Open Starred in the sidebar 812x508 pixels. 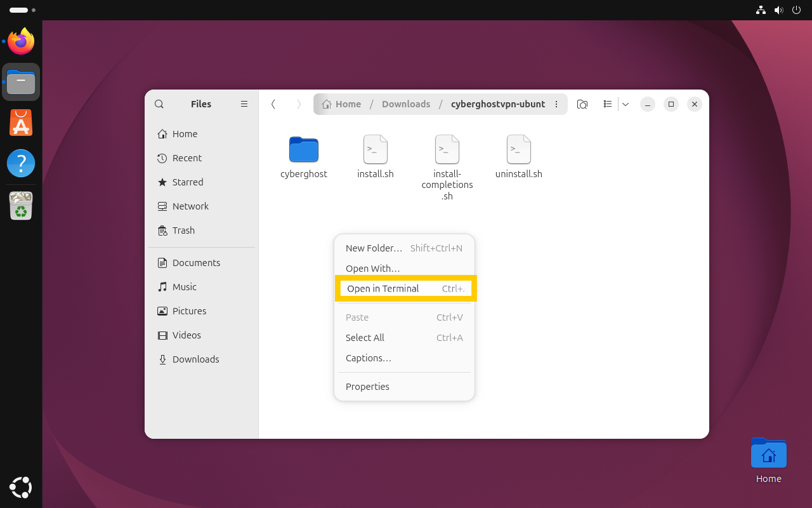(x=202, y=182)
